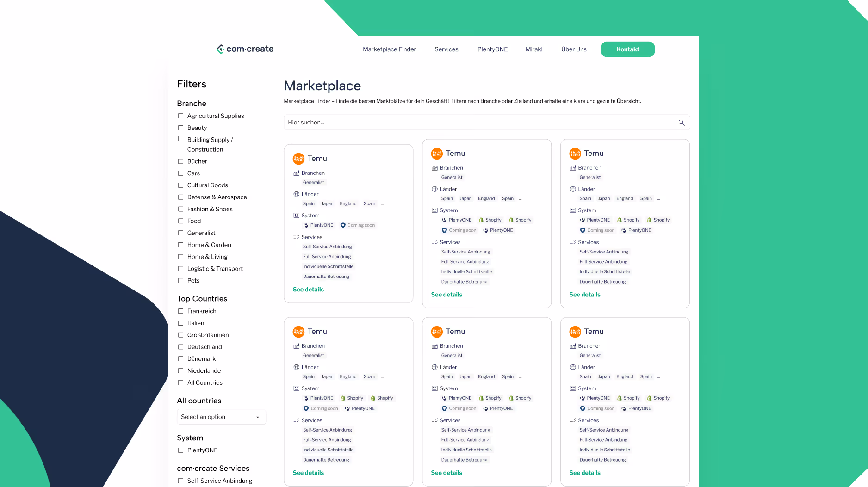
Task: Tick the Deutschland country checkbox
Action: (x=181, y=347)
